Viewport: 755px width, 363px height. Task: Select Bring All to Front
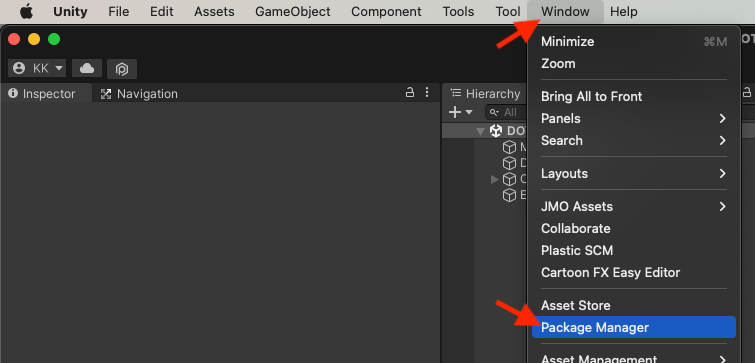634,96
